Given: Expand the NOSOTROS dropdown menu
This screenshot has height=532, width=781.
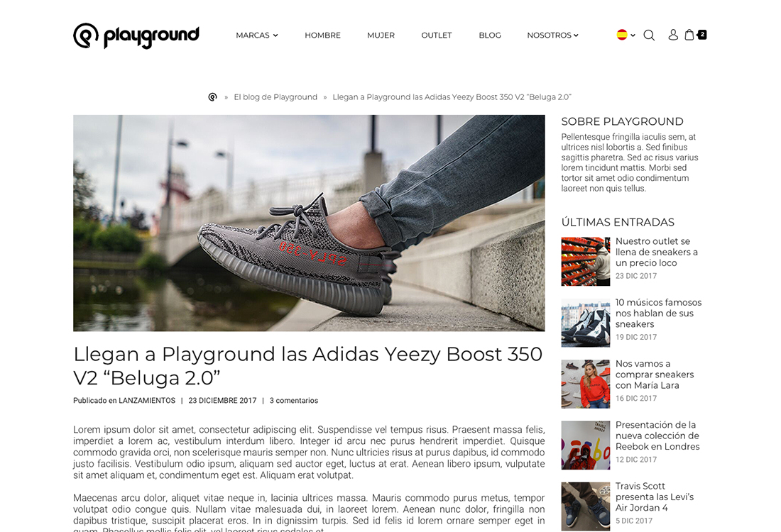Looking at the screenshot, I should pos(553,35).
